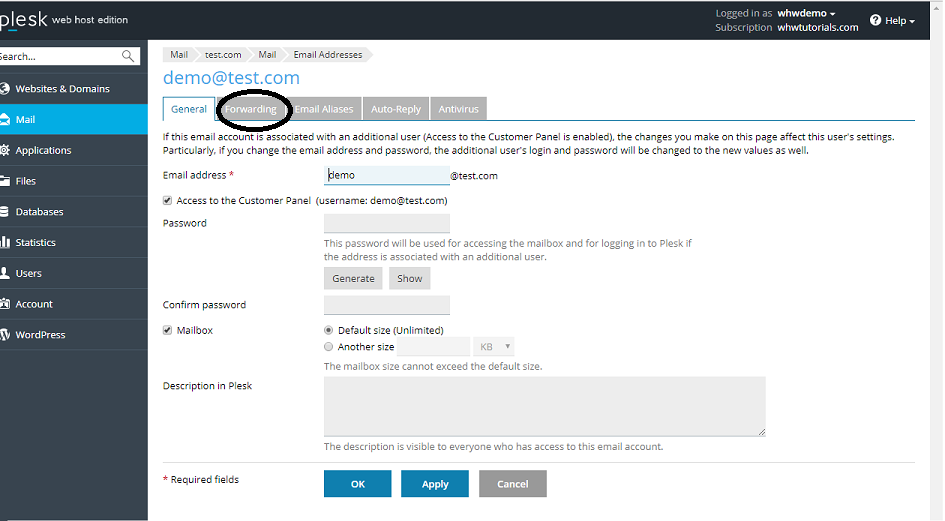
Task: Open the KB size unit dropdown
Action: click(x=494, y=347)
